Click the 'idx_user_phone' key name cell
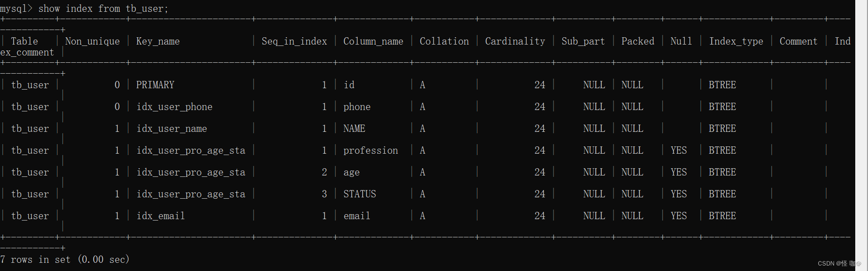Screen dimensions: 868x271 174,107
